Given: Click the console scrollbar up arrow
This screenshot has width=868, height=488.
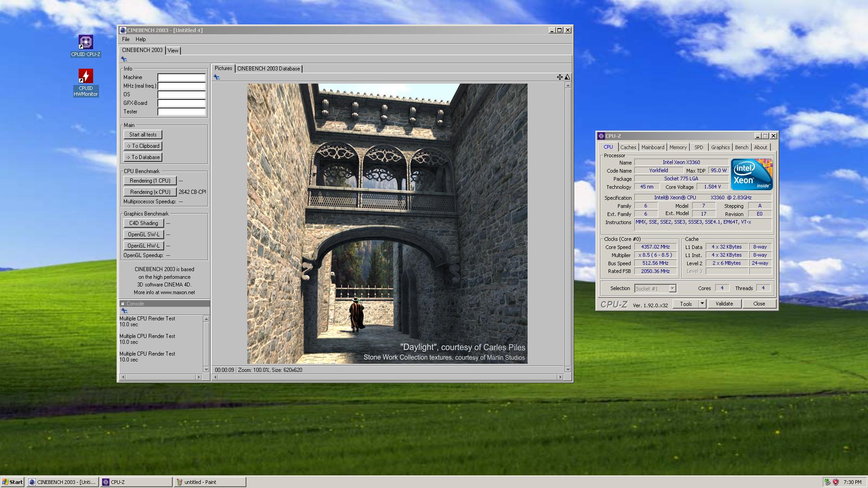Looking at the screenshot, I should coord(206,319).
